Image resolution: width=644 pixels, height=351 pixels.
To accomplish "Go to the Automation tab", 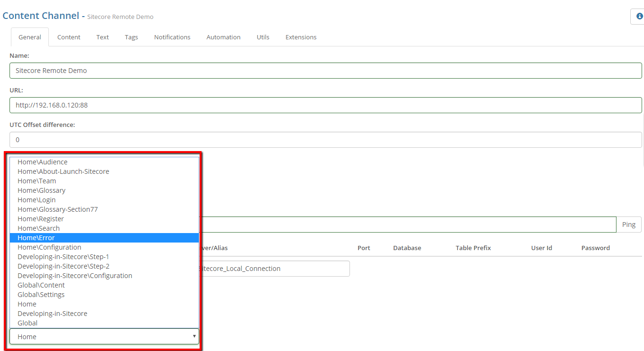I will click(223, 37).
